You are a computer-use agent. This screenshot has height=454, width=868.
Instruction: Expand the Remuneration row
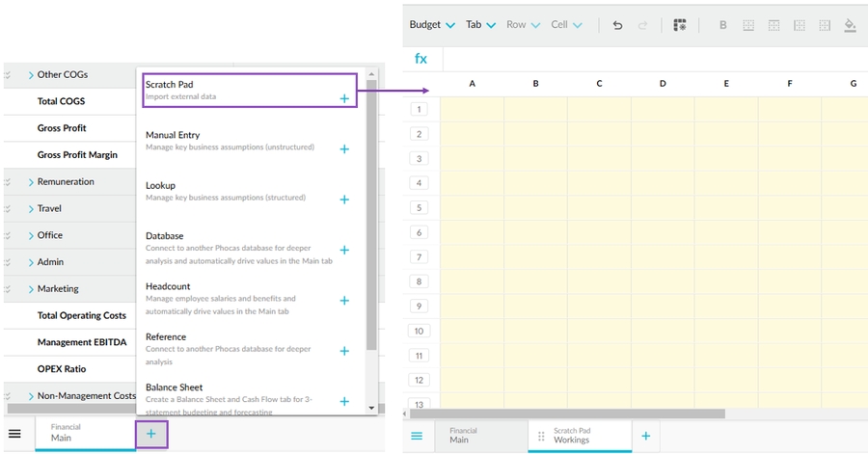tap(31, 182)
